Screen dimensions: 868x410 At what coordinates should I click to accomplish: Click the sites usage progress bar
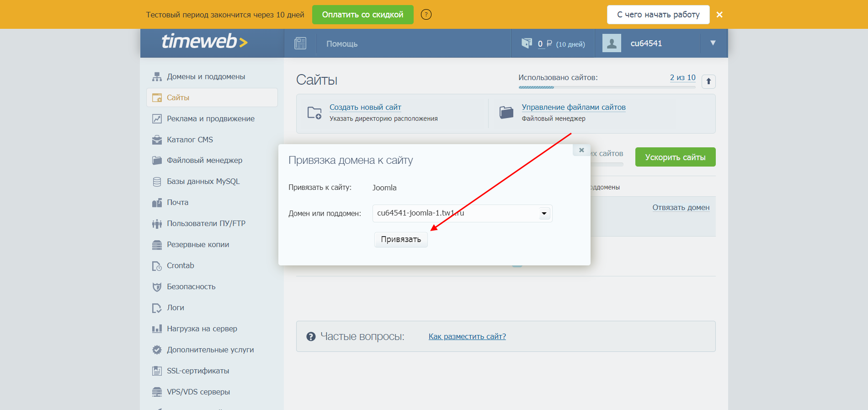click(607, 87)
